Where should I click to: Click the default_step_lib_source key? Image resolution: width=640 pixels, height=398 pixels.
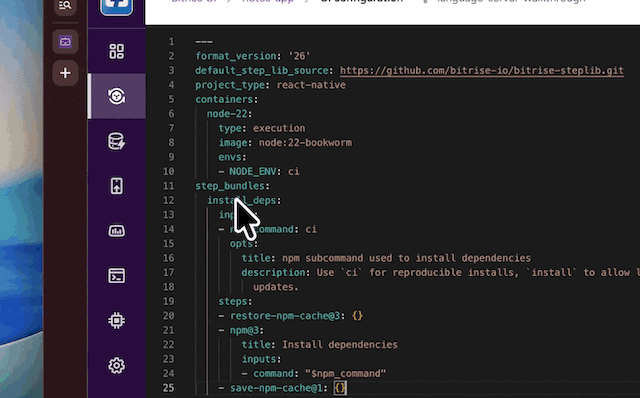pos(262,71)
